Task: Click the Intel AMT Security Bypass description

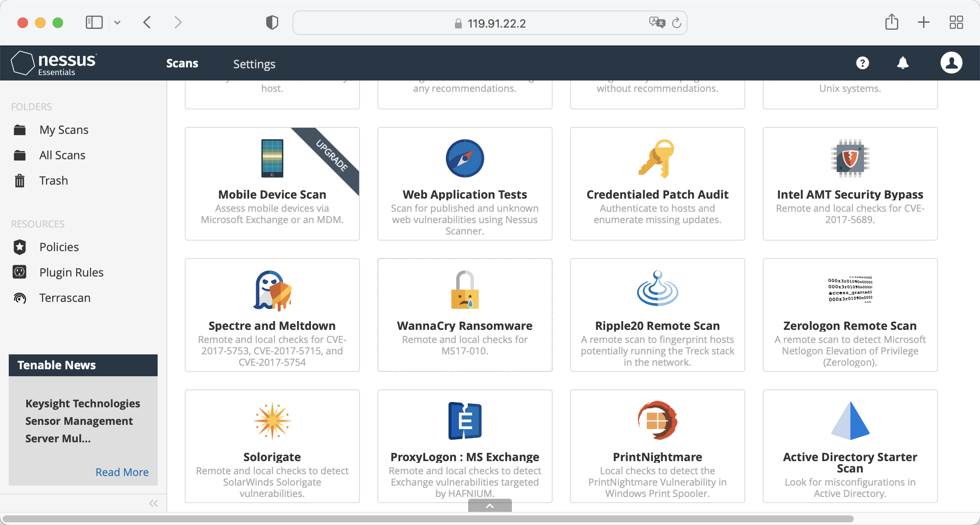Action: pyautogui.click(x=850, y=214)
